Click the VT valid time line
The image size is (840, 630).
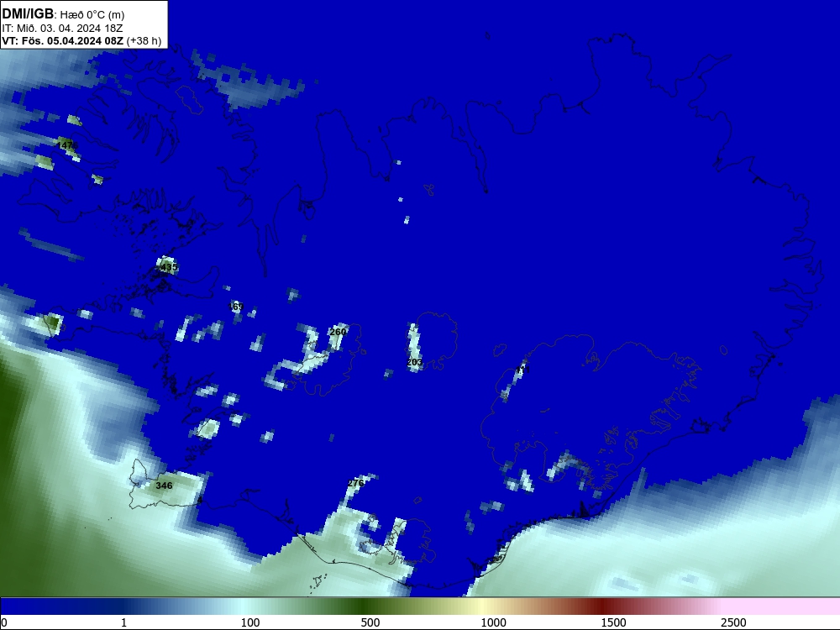[x=81, y=40]
